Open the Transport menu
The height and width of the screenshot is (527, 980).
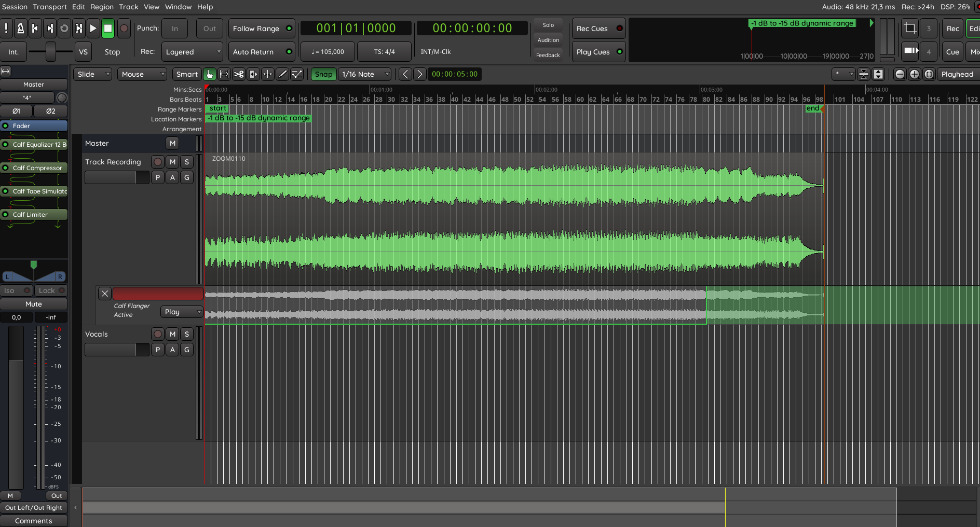coord(50,7)
